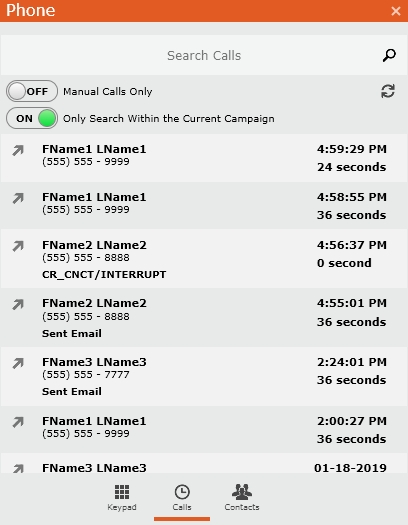Close the Phone panel
The width and height of the screenshot is (408, 525).
point(396,11)
